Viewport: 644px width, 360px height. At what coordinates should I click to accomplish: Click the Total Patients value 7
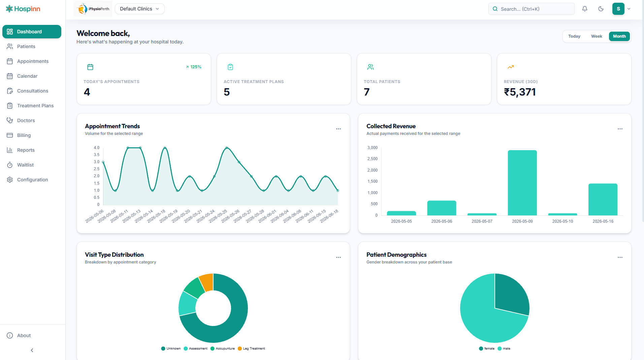[367, 92]
